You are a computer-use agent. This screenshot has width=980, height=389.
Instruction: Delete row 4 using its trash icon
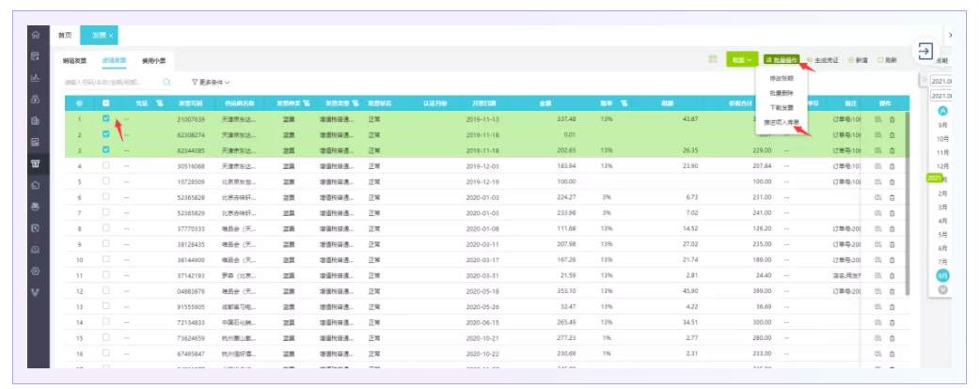point(892,165)
